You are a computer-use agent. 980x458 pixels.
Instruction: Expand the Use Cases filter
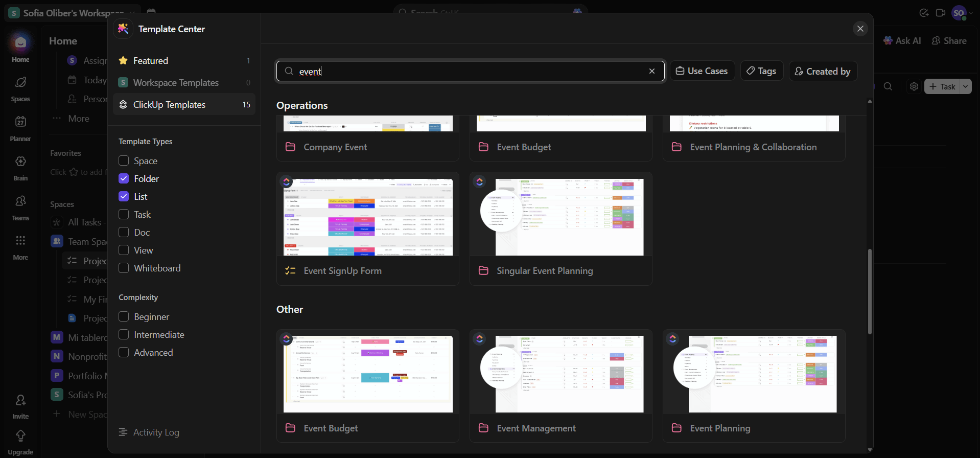(702, 71)
